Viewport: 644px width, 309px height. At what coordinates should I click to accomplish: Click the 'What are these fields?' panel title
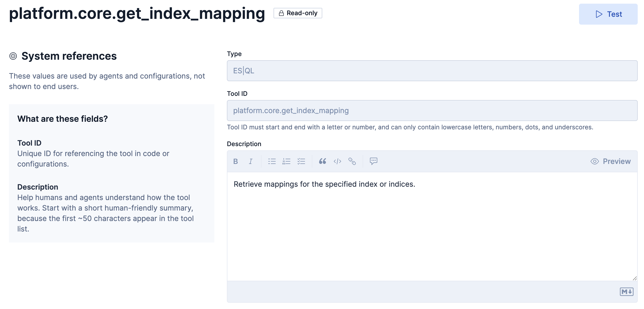pos(63,119)
